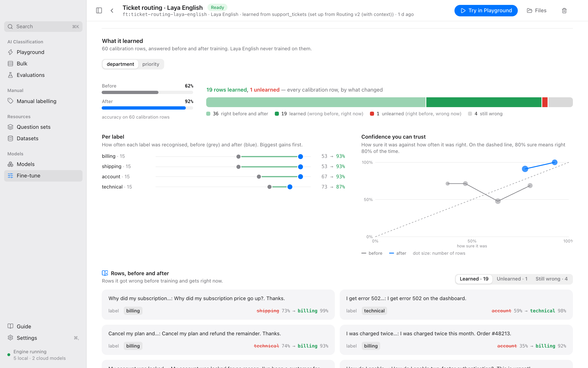
Task: Delete model with the trash icon
Action: pos(564,10)
